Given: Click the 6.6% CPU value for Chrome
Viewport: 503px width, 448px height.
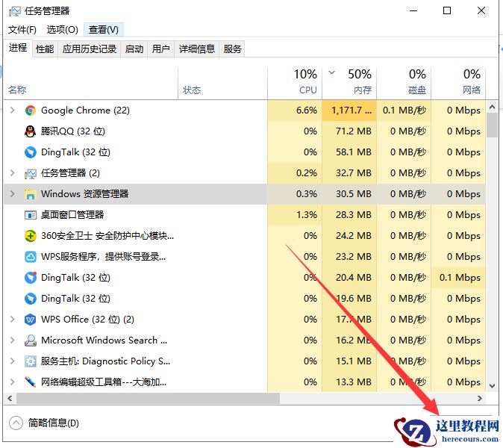Looking at the screenshot, I should click(307, 111).
